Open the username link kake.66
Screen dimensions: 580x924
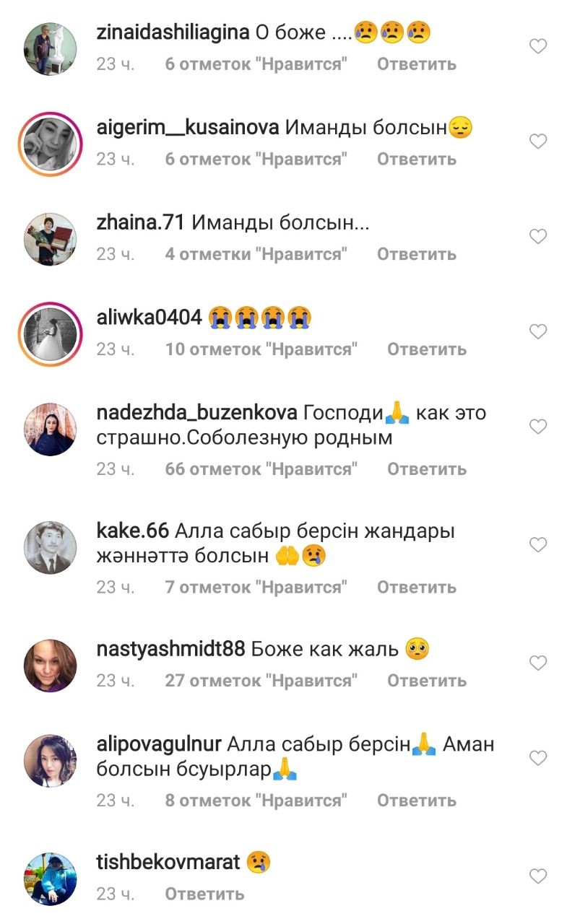(133, 531)
